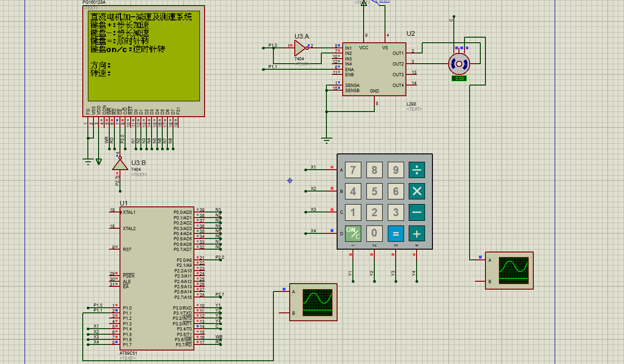Click the blue equals keypad key
624x364 pixels.
pos(396,233)
